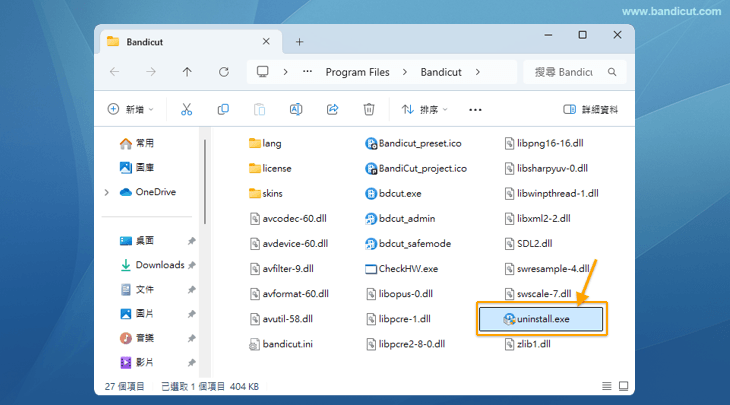Click the Copy icon in toolbar

click(x=223, y=109)
